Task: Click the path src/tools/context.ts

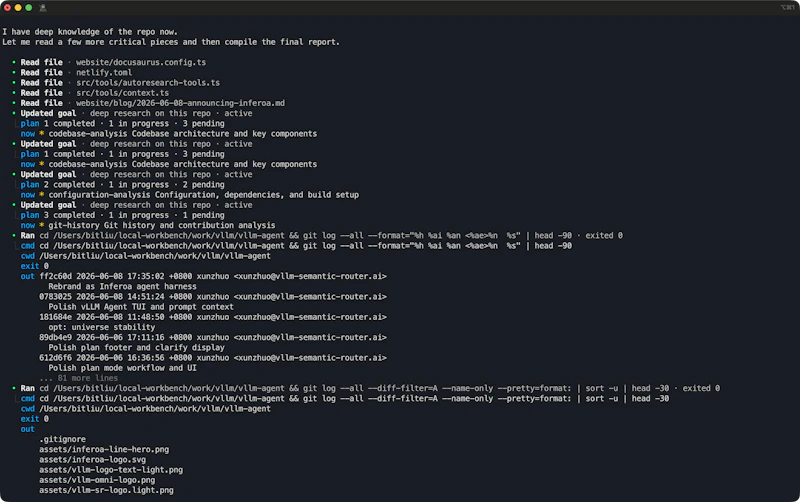Action: click(x=122, y=93)
